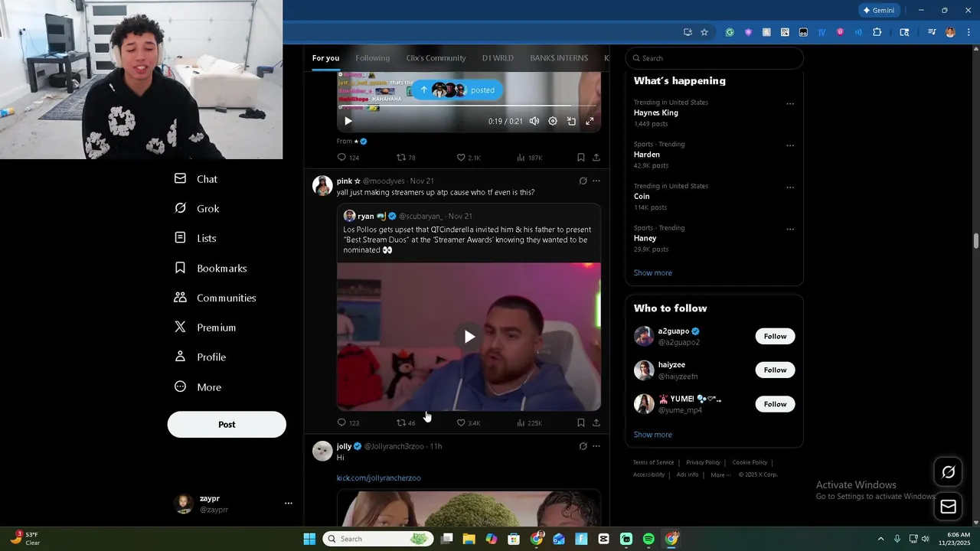Open Premium from the sidebar
Screen dimensions: 980x551
click(x=205, y=328)
